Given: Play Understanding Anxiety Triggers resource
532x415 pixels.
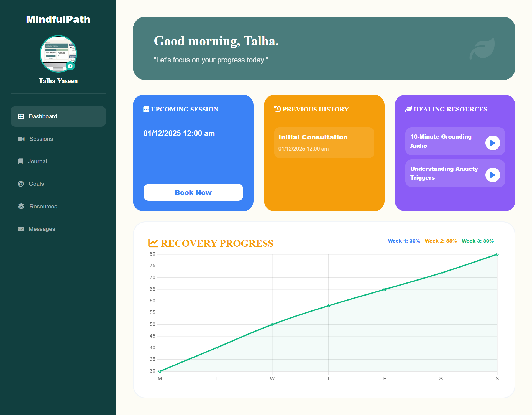Looking at the screenshot, I should (x=493, y=175).
